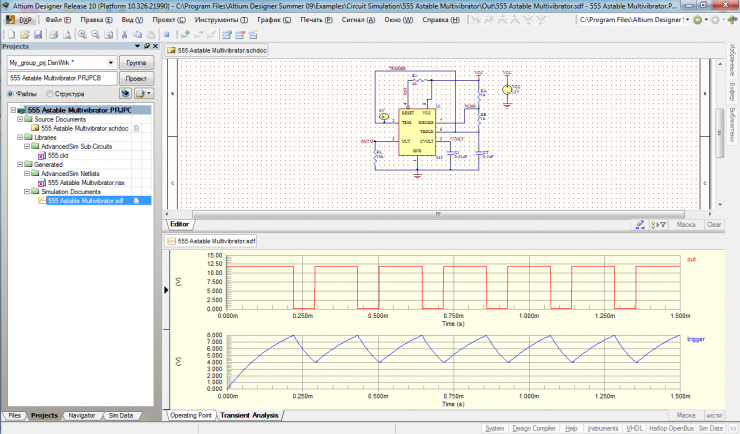Click the home page icon at toolbar end
The height and width of the screenshot is (434, 740).
(732, 20)
